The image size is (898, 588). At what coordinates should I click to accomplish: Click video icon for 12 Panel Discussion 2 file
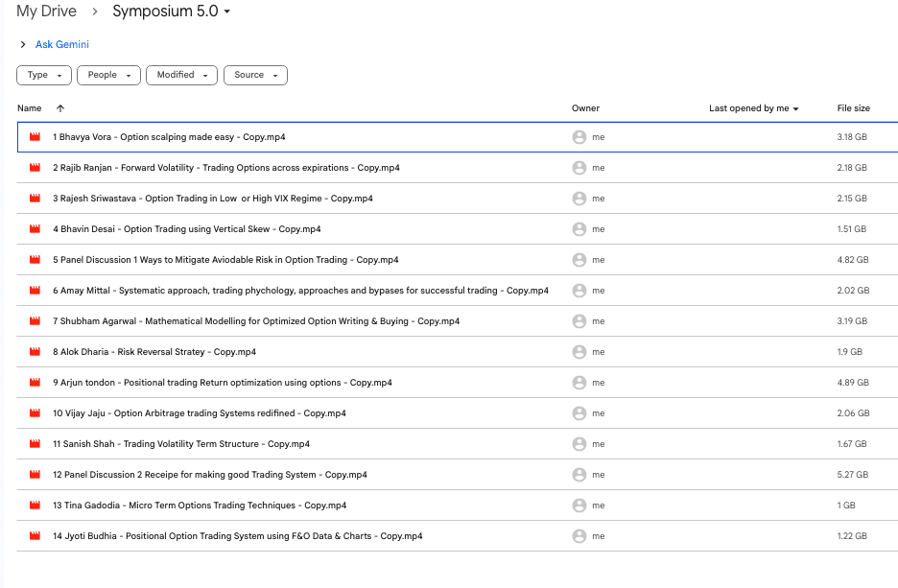click(35, 475)
